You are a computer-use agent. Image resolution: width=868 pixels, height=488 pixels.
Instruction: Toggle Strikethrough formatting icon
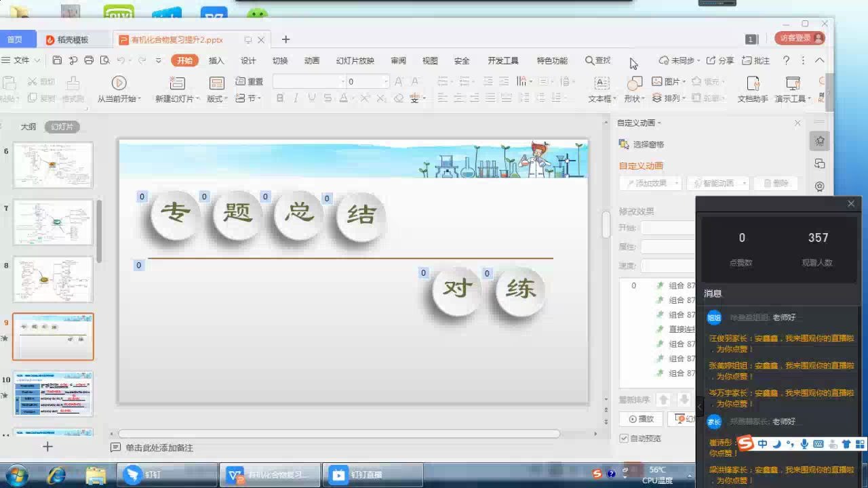[328, 98]
